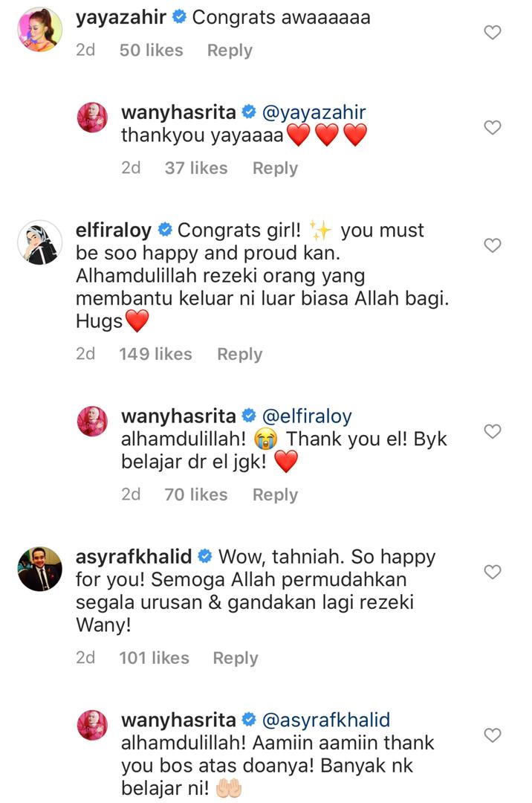Tap heart on elfiraloy's Congrats girl comment
The height and width of the screenshot is (803, 532).
(492, 245)
